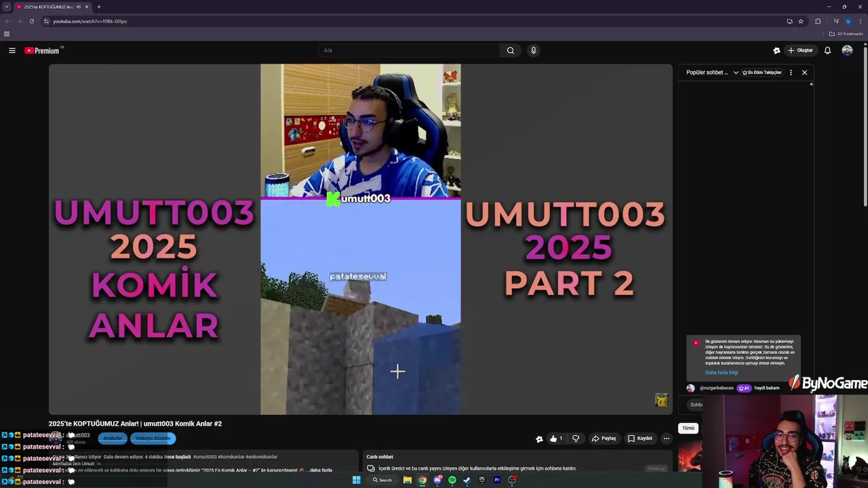Click the channel watermark in the player
The image size is (868, 488).
point(660,401)
